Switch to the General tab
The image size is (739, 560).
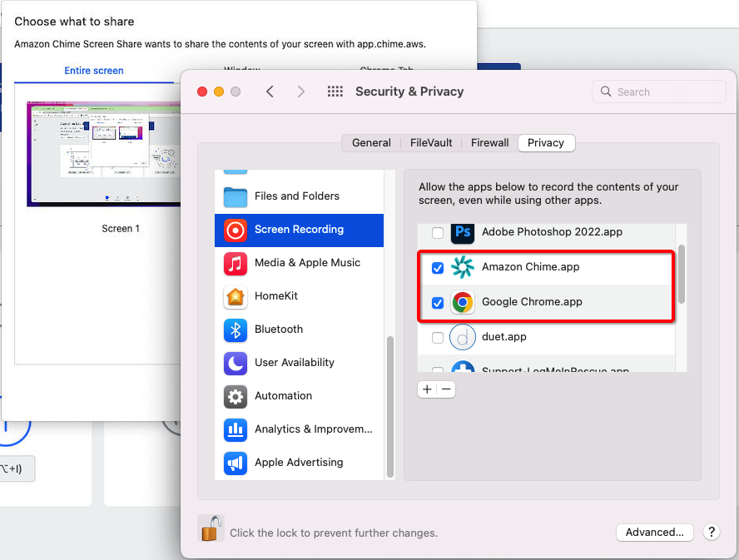coord(371,143)
